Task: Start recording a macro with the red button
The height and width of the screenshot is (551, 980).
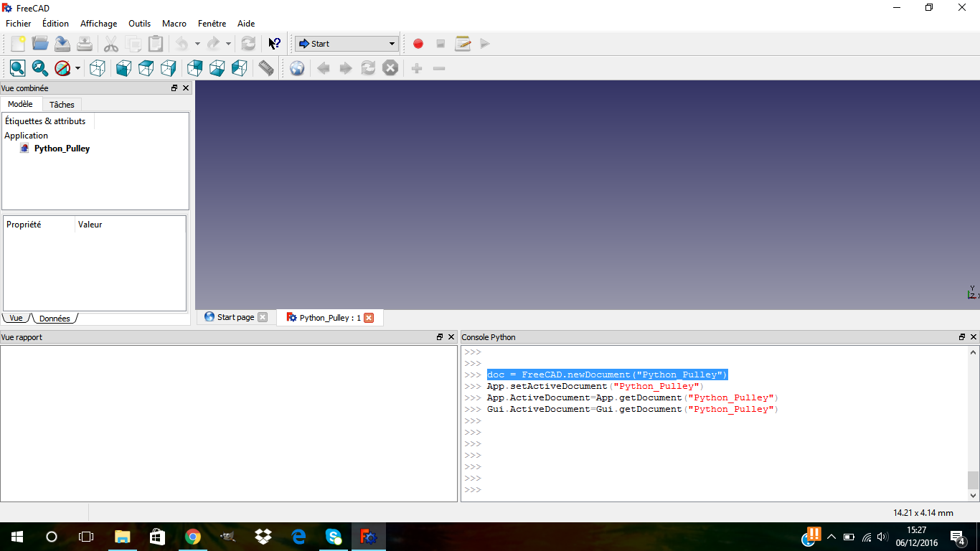Action: tap(418, 44)
